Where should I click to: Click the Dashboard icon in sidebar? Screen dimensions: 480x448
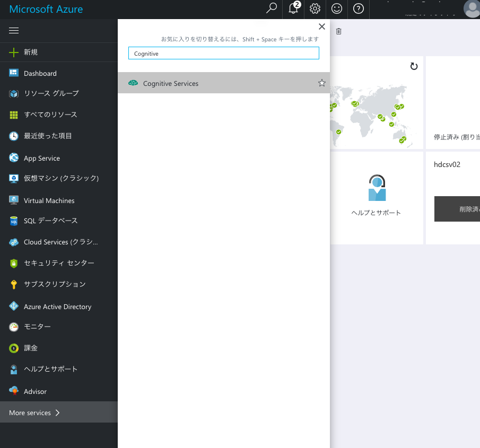[14, 73]
